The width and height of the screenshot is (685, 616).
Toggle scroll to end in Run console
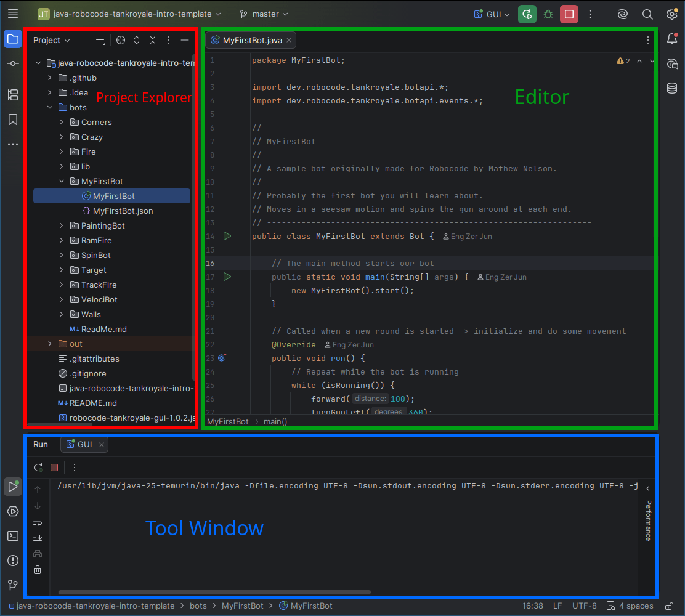click(38, 538)
